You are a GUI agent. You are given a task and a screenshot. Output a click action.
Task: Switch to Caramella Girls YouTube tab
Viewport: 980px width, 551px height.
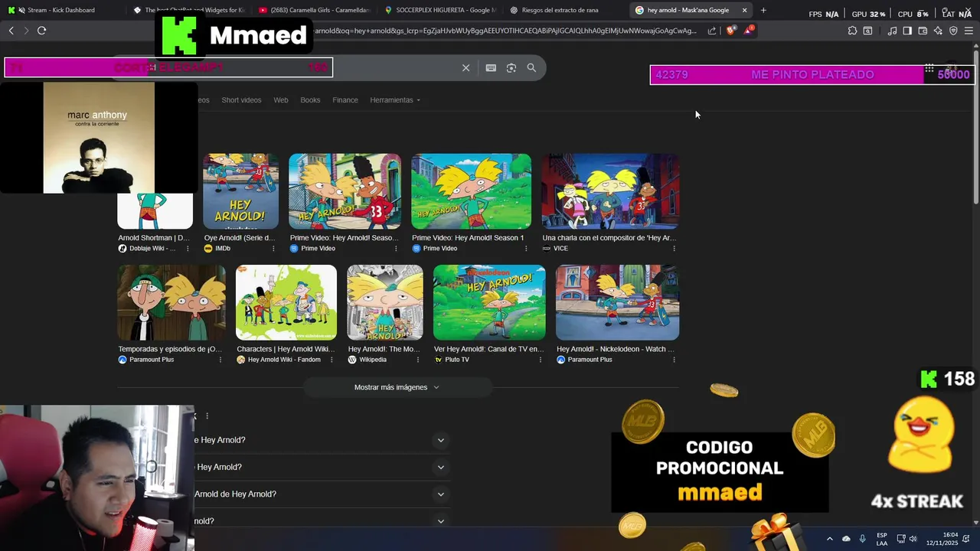[x=314, y=10]
